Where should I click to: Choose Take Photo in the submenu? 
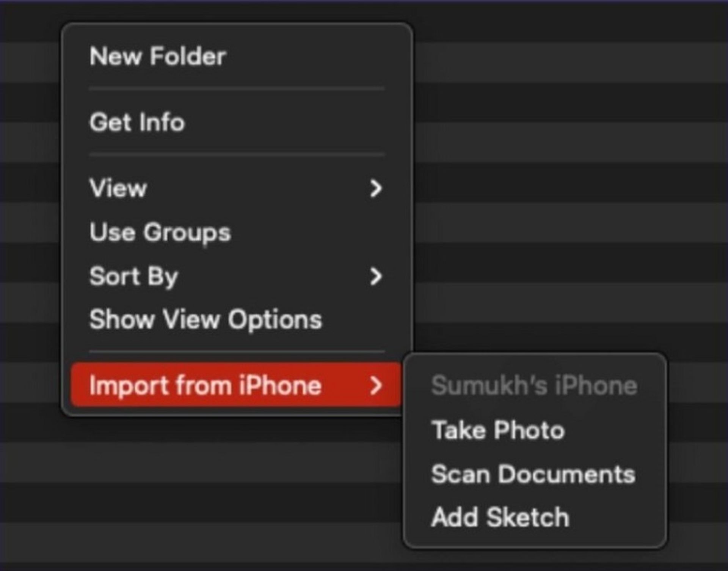[498, 430]
